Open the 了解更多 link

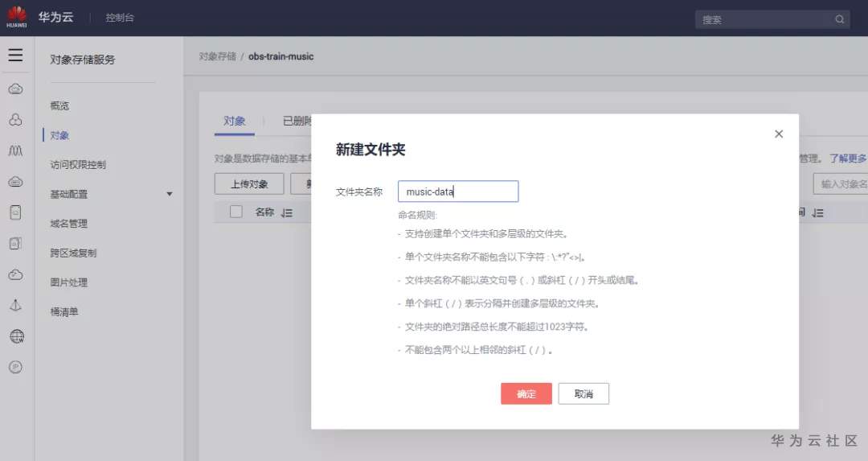click(848, 159)
